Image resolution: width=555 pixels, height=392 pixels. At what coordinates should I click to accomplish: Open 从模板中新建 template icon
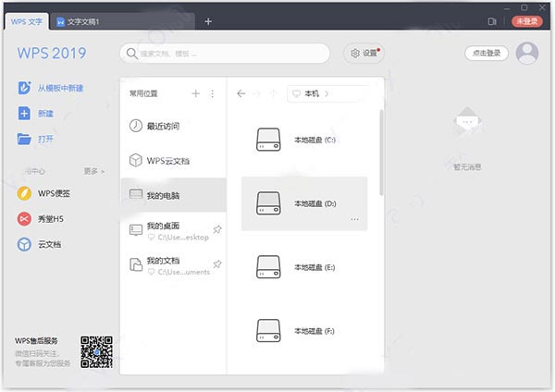coord(24,88)
